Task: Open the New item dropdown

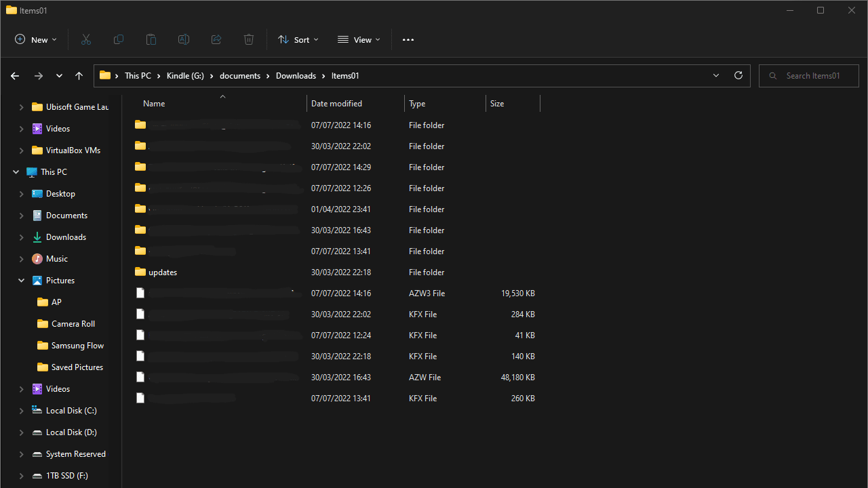Action: [36, 40]
